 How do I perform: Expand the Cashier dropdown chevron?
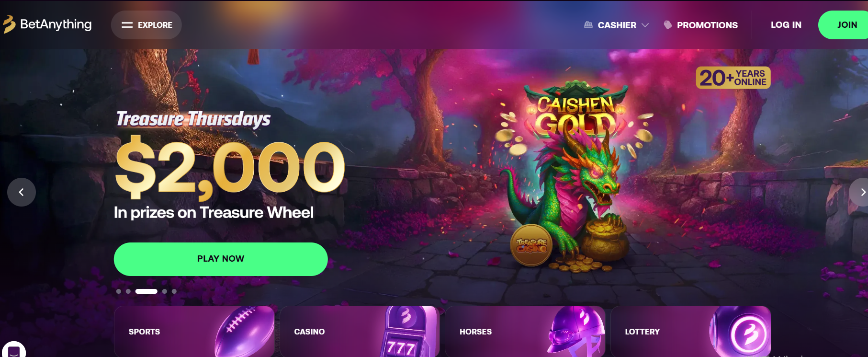click(x=645, y=25)
